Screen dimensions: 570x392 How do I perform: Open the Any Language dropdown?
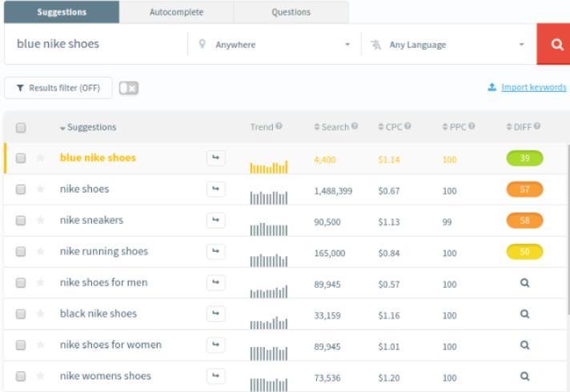coord(448,44)
